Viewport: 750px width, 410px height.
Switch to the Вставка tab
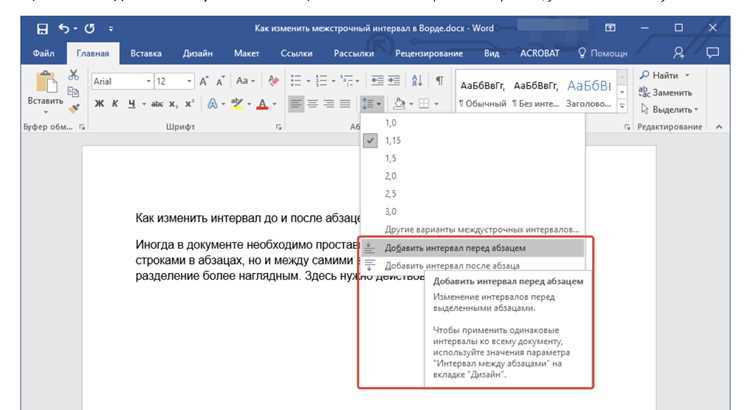point(146,53)
